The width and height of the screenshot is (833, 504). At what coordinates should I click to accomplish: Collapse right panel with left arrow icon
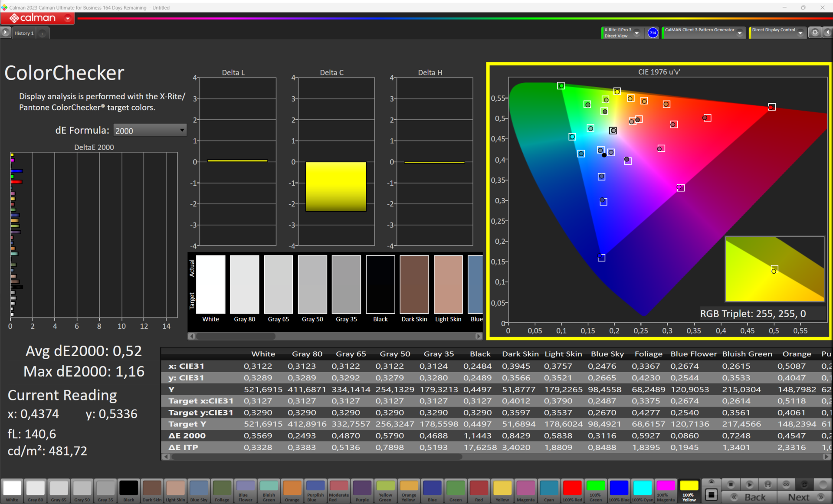point(827,33)
